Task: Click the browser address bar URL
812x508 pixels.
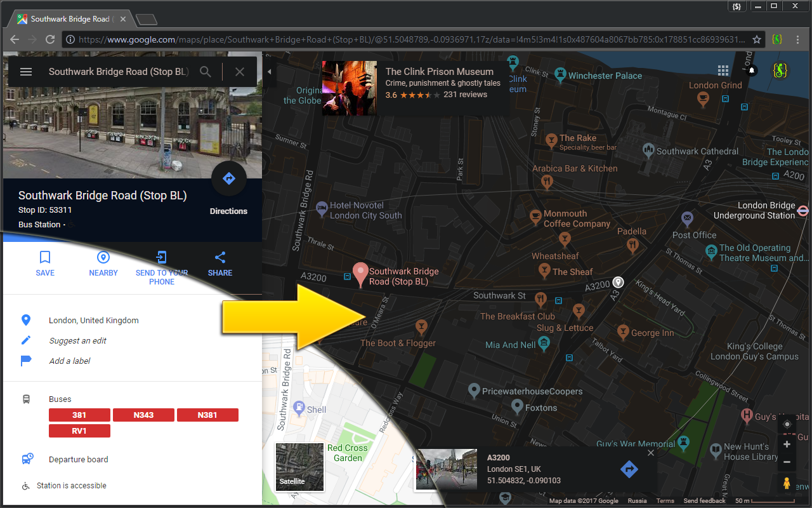Action: (412, 39)
